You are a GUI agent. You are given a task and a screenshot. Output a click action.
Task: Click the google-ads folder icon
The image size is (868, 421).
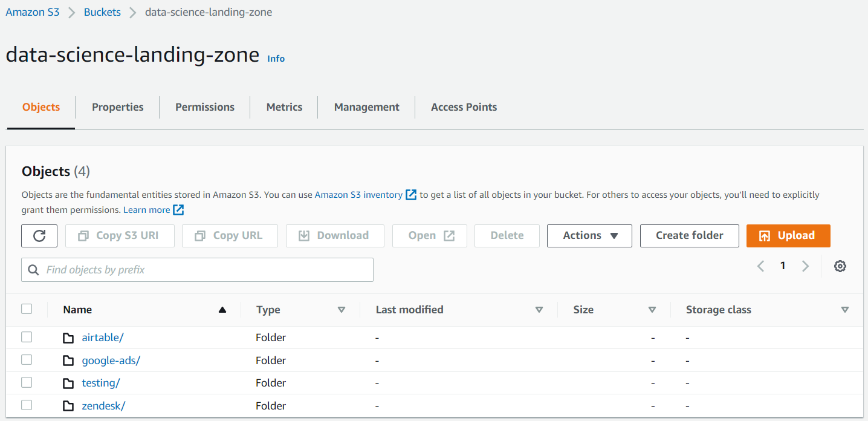click(x=69, y=361)
